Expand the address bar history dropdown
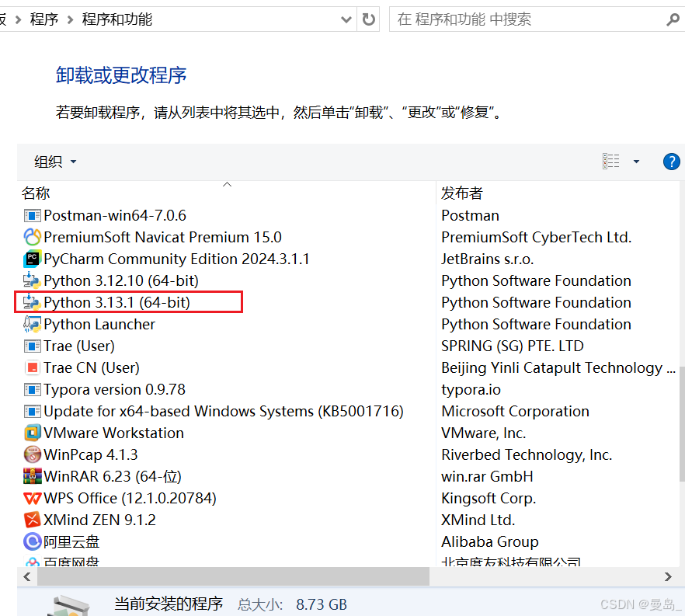The image size is (685, 616). pos(346,19)
